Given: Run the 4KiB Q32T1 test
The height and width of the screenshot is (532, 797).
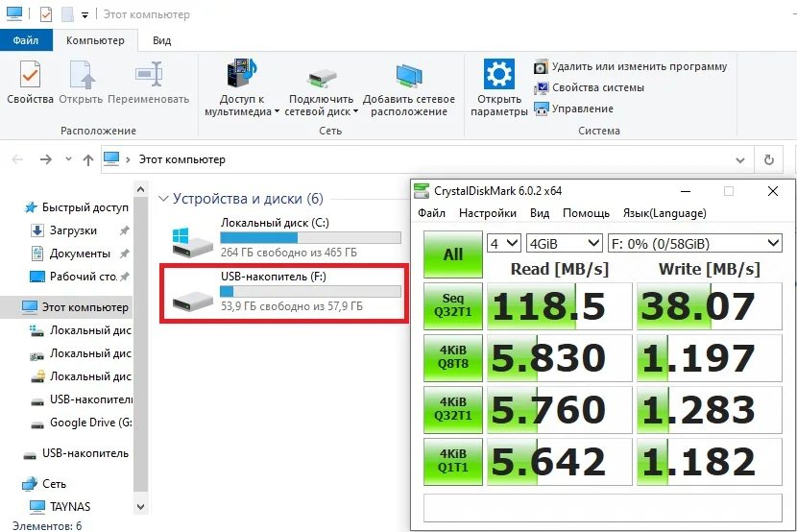Looking at the screenshot, I should [x=453, y=409].
